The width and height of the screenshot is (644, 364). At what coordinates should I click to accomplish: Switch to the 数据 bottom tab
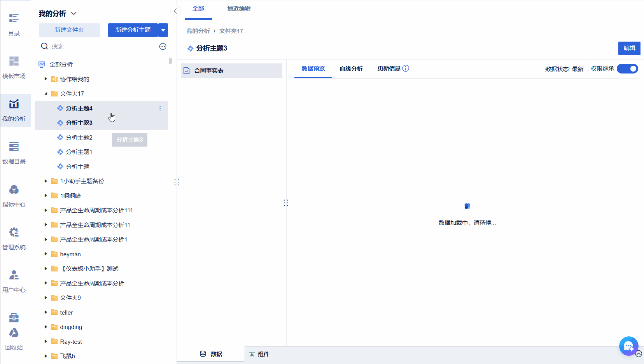coord(211,354)
